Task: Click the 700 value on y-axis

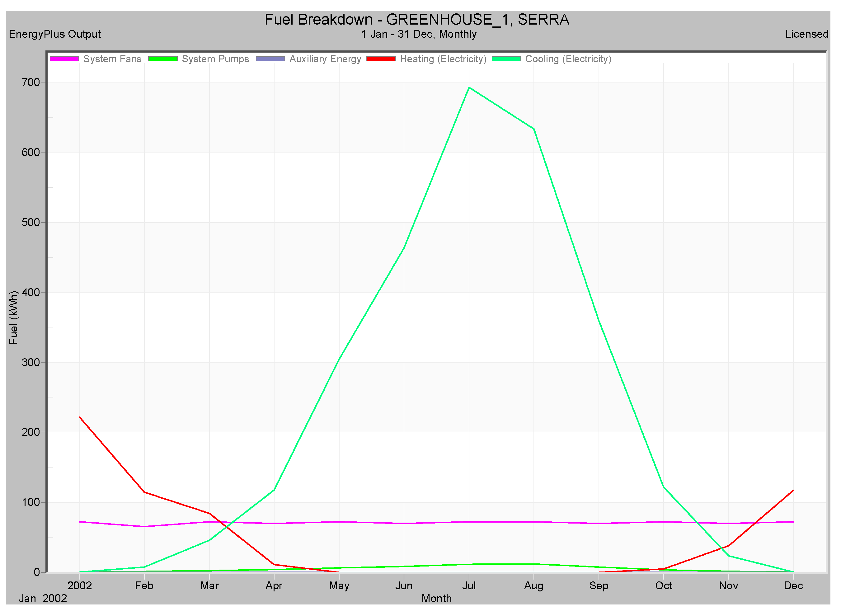Action: point(31,82)
